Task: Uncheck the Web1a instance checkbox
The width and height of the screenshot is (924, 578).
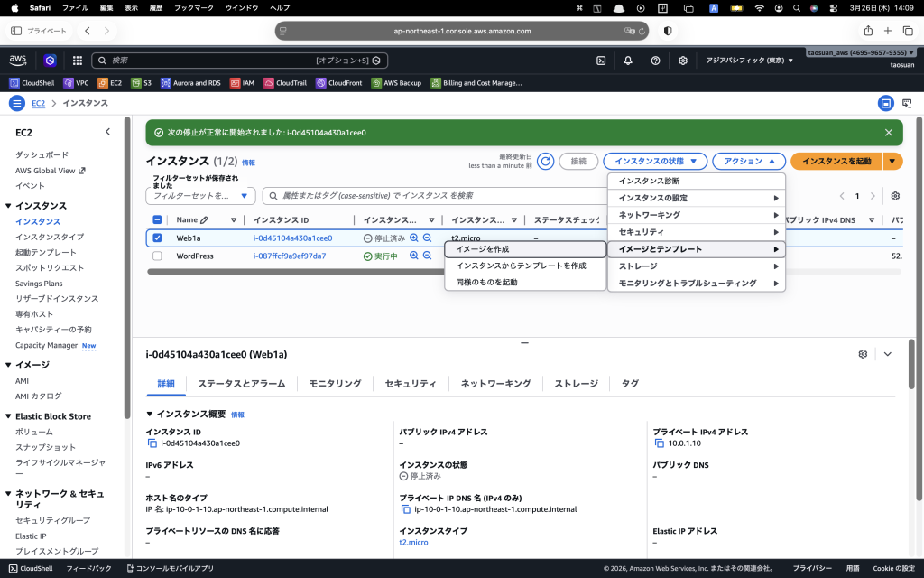Action: [x=157, y=238]
